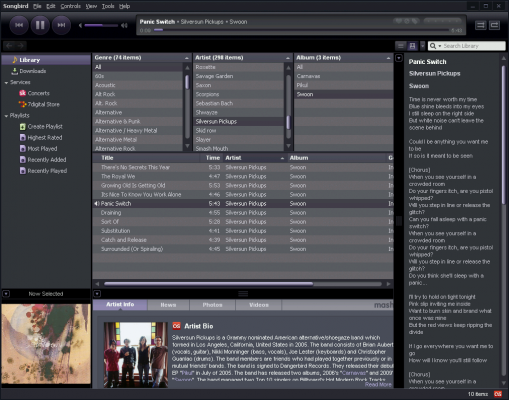Click the band photo thumbnail
The width and height of the screenshot is (509, 400).
(x=136, y=355)
